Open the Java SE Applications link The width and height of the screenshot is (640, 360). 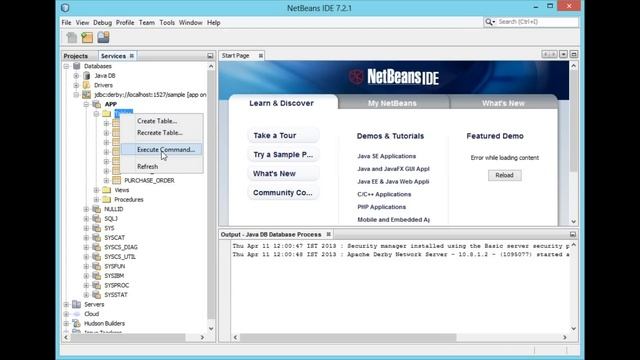click(x=387, y=156)
